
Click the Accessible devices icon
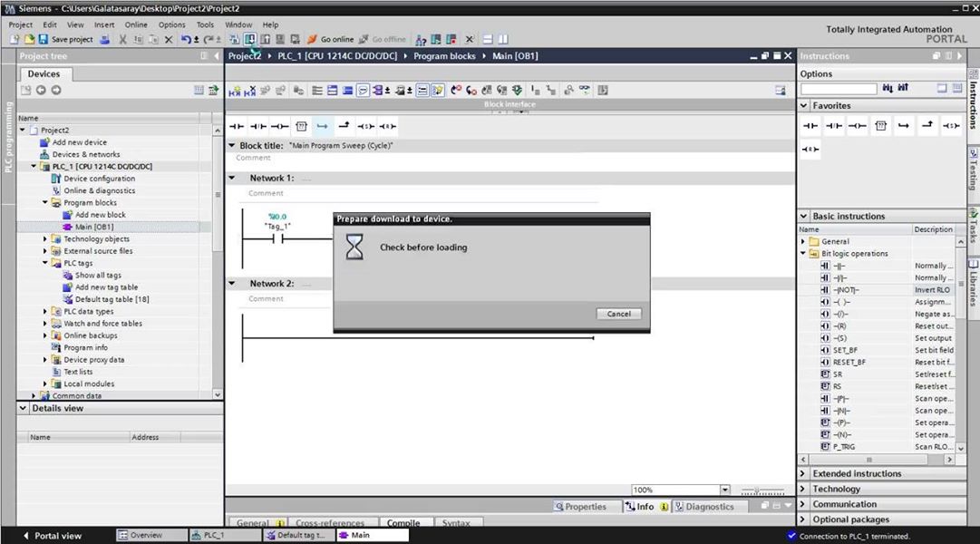point(421,39)
